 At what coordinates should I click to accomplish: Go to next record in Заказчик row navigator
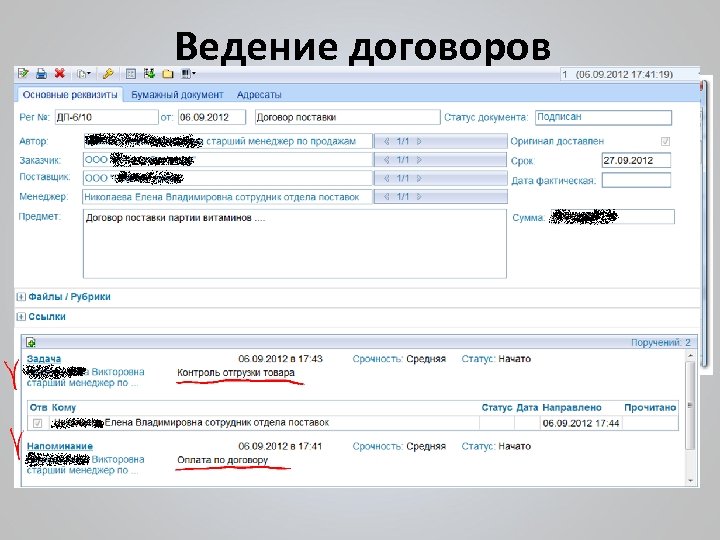pos(419,160)
